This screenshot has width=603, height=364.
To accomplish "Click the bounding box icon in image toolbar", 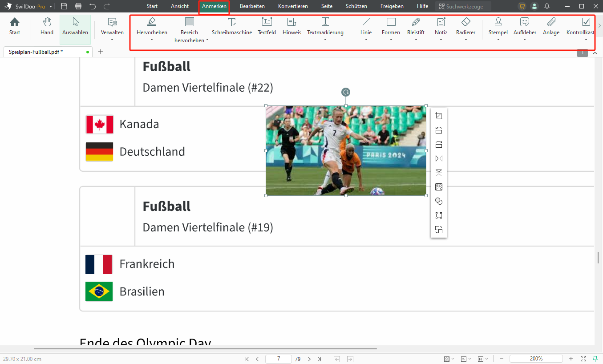I will pos(439,215).
